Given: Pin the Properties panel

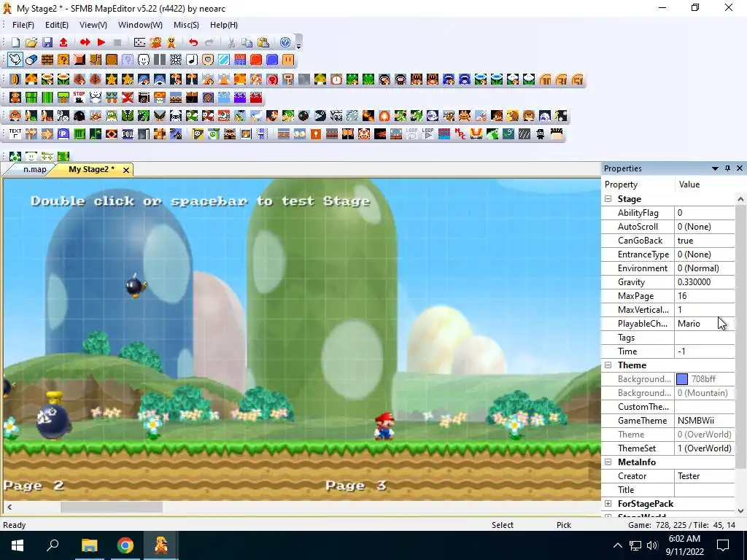Looking at the screenshot, I should 727,168.
